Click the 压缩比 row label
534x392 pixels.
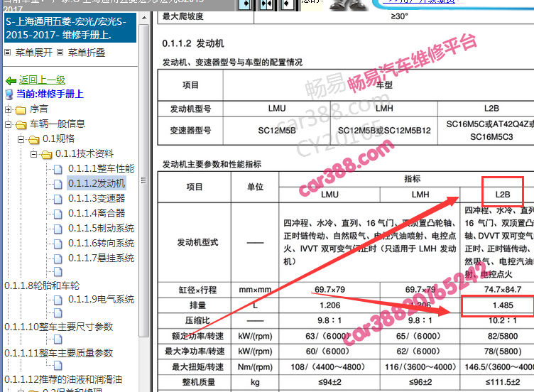point(197,321)
